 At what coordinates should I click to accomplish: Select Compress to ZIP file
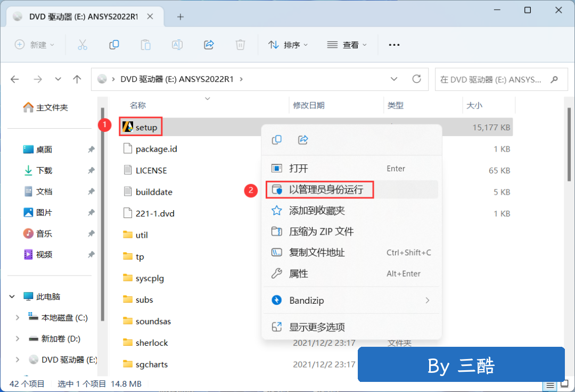351,231
